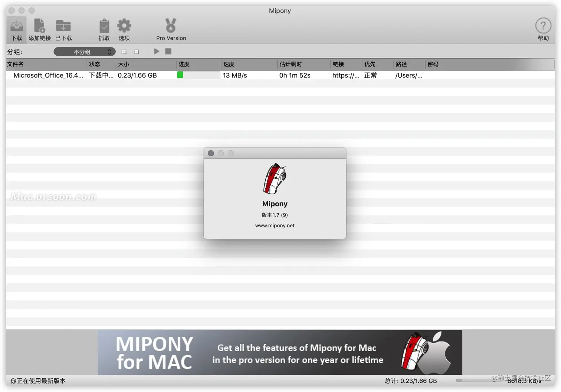Sort by the 估计剩时 column header

point(304,64)
